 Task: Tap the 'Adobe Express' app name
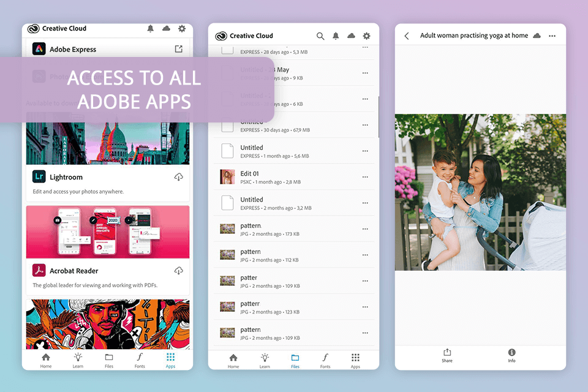coord(73,49)
